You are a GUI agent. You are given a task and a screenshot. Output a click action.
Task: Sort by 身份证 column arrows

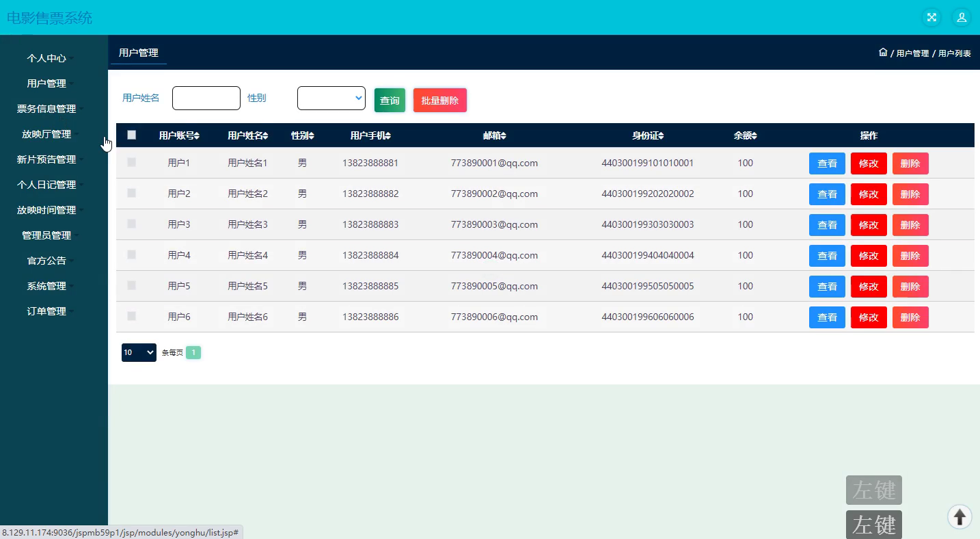(x=661, y=136)
